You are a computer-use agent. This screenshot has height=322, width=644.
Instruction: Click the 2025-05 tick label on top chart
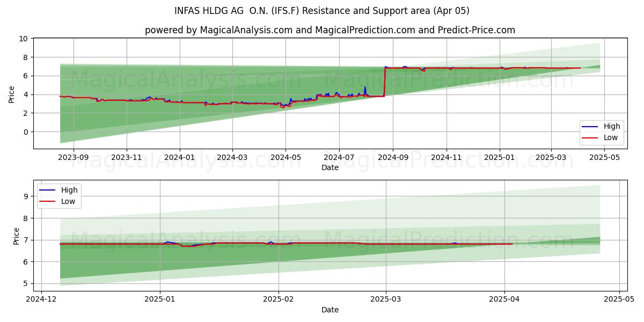605,158
